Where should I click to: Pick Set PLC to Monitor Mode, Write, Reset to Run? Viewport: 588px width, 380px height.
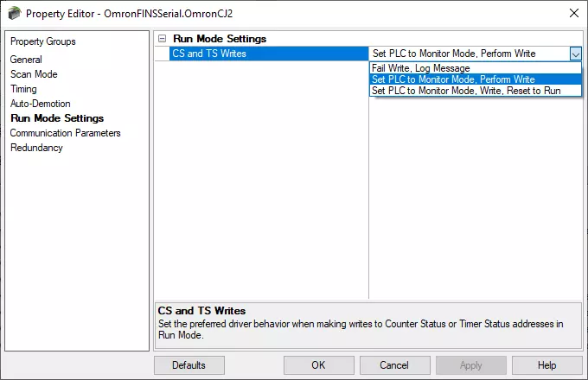click(x=475, y=91)
